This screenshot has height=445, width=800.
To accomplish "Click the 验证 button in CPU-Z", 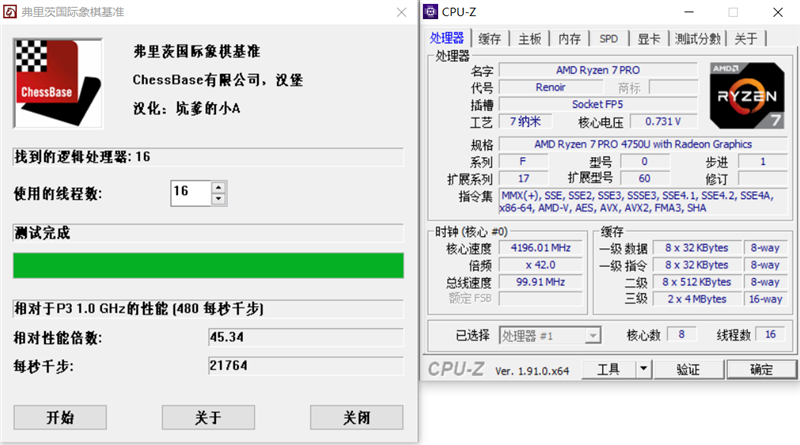I will coord(688,369).
